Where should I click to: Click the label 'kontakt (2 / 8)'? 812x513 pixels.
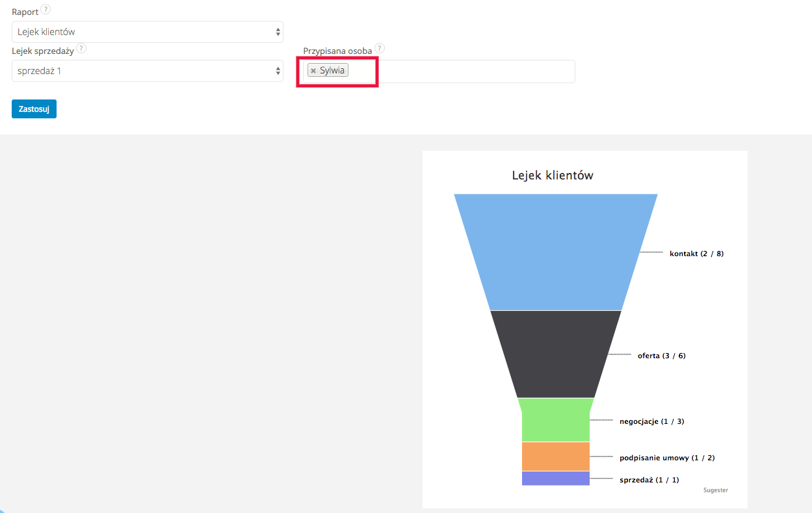point(696,254)
